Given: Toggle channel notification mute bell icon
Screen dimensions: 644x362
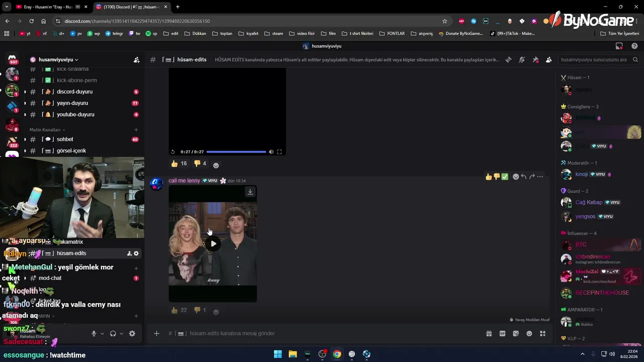Looking at the screenshot, I should coord(522,59).
